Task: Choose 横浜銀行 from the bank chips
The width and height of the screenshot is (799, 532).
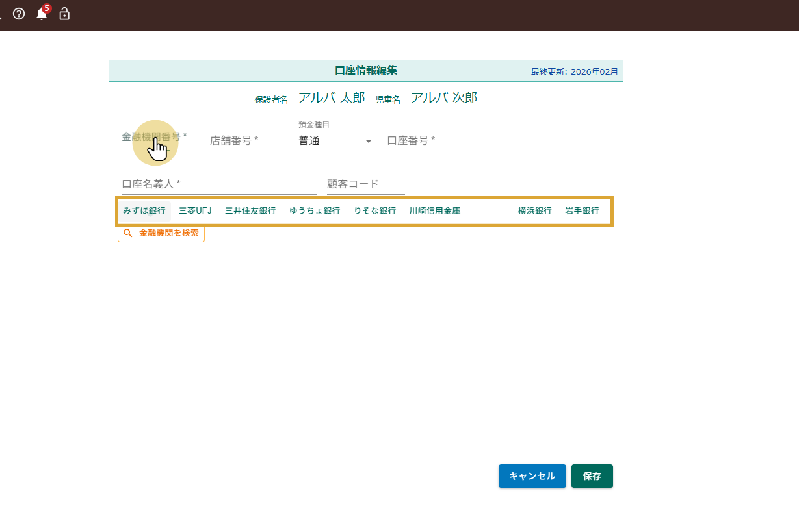Action: pos(534,210)
